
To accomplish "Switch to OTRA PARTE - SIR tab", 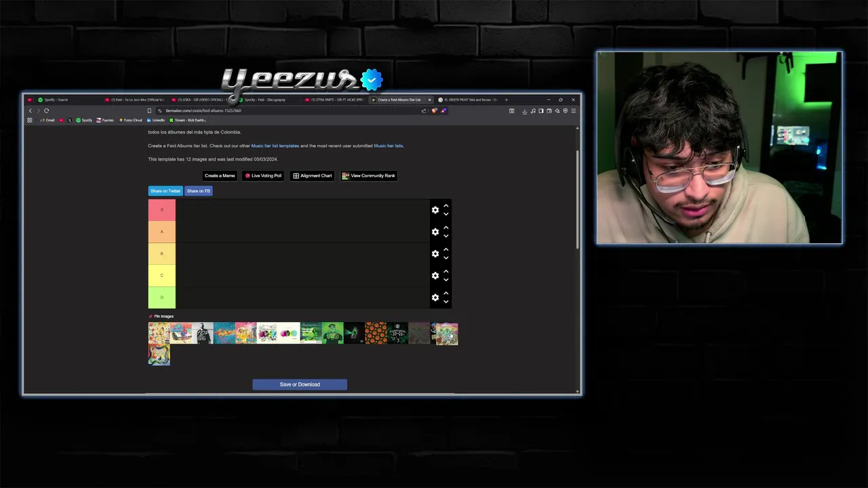I will point(334,100).
